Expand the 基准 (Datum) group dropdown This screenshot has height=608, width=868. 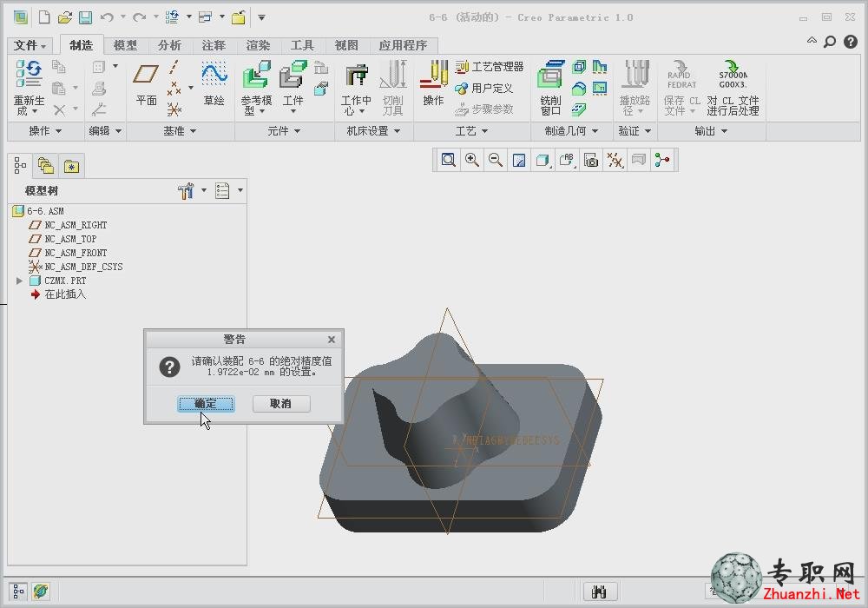coord(180,131)
